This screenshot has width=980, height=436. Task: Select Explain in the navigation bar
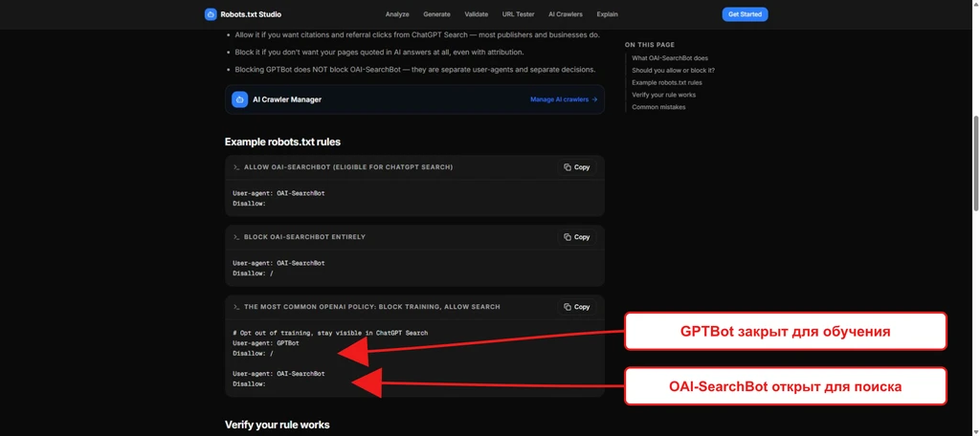click(607, 14)
